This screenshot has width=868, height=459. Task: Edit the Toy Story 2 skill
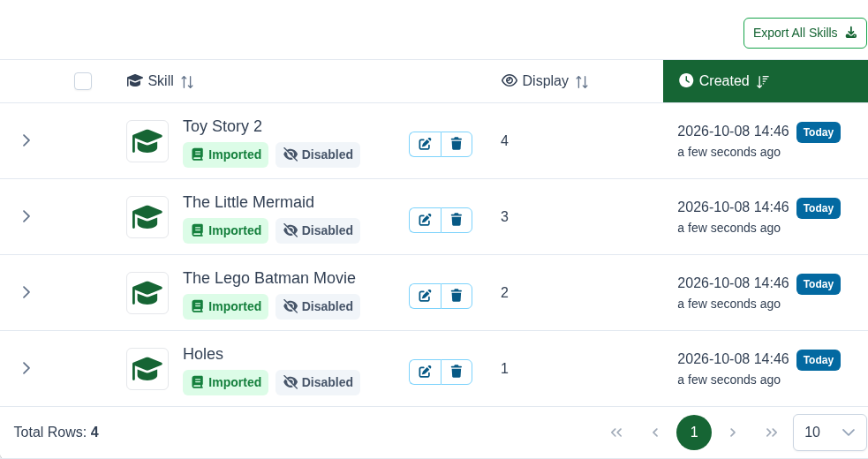[x=425, y=144]
